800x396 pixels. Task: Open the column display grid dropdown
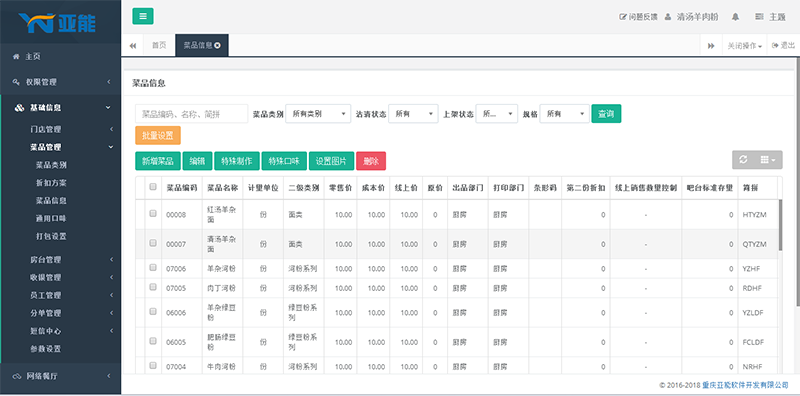[x=768, y=160]
